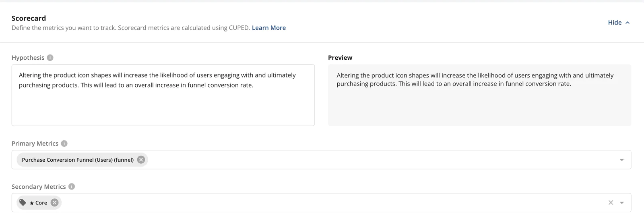Click the tag icon in the Core chip
Image resolution: width=644 pixels, height=221 pixels.
point(23,202)
